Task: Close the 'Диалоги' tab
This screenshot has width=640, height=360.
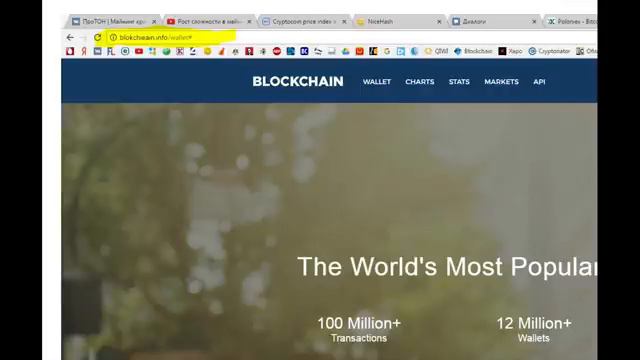Action: [x=534, y=22]
